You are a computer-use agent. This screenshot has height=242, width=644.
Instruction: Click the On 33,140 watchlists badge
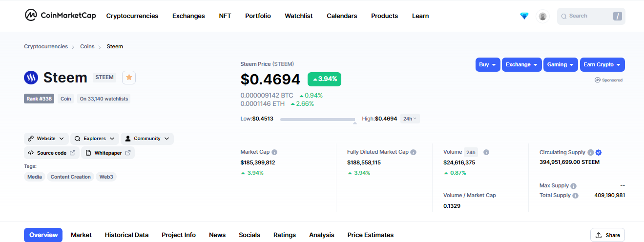(104, 99)
